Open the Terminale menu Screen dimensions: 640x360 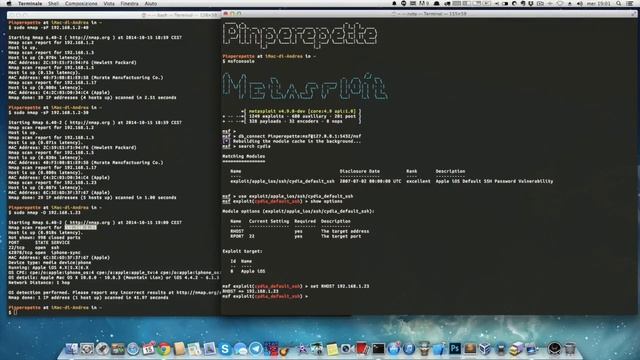click(x=30, y=3)
